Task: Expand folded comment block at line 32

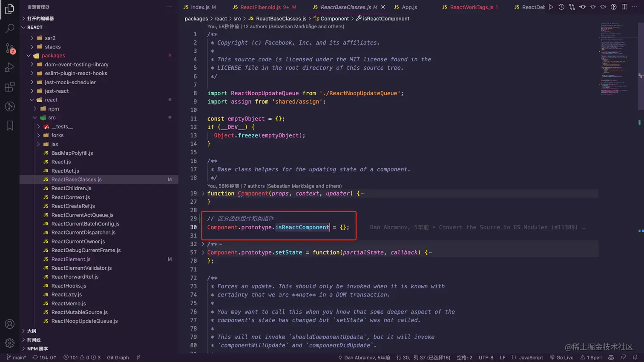Action: [203, 244]
